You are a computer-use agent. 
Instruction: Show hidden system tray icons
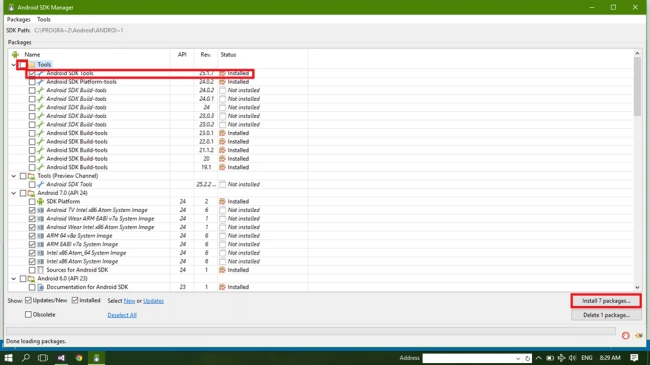pos(538,358)
